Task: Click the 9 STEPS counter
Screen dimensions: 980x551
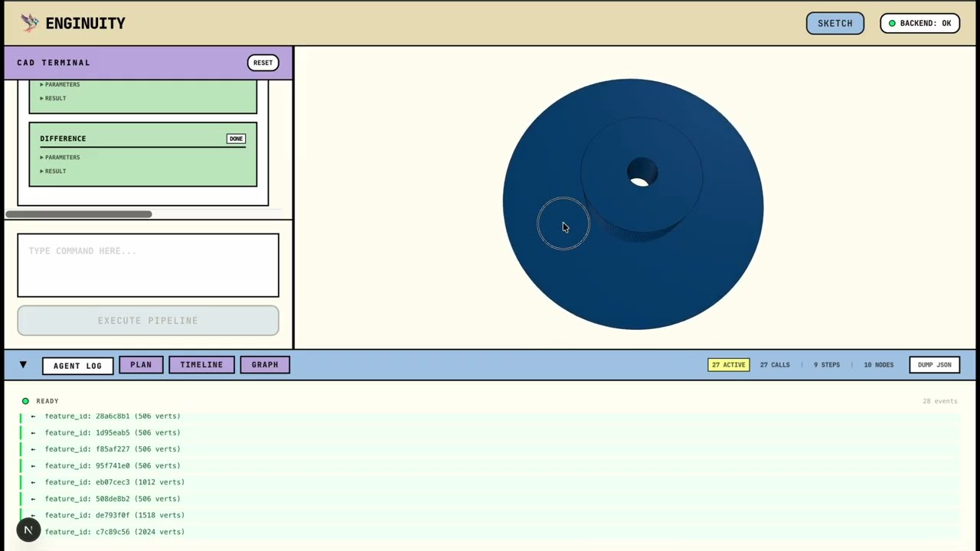Action: [827, 365]
